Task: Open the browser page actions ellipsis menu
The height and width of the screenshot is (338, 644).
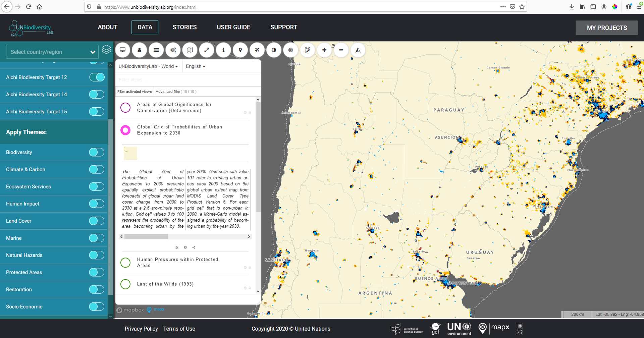Action: tap(503, 7)
